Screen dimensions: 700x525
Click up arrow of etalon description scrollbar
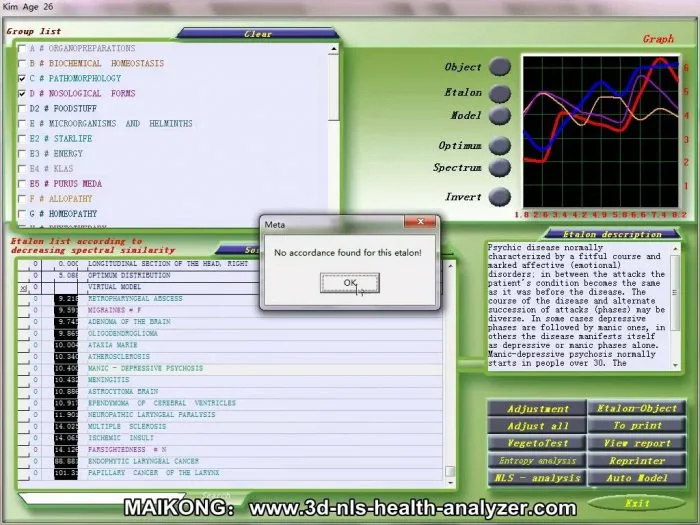pyautogui.click(x=675, y=248)
